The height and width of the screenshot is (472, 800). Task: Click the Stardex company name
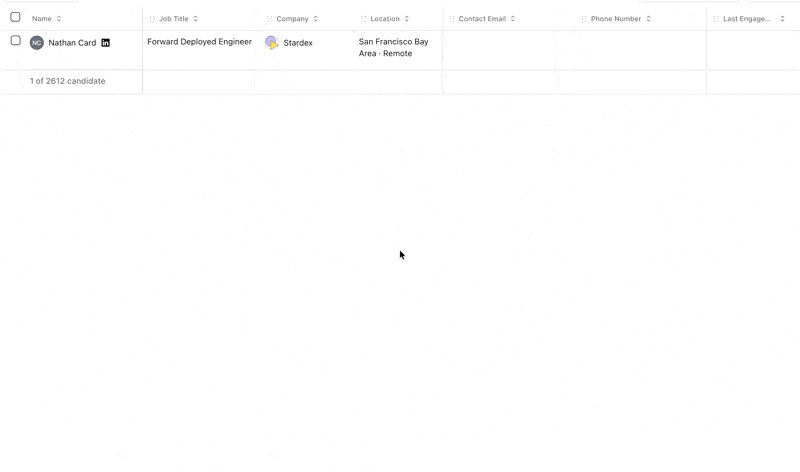298,43
